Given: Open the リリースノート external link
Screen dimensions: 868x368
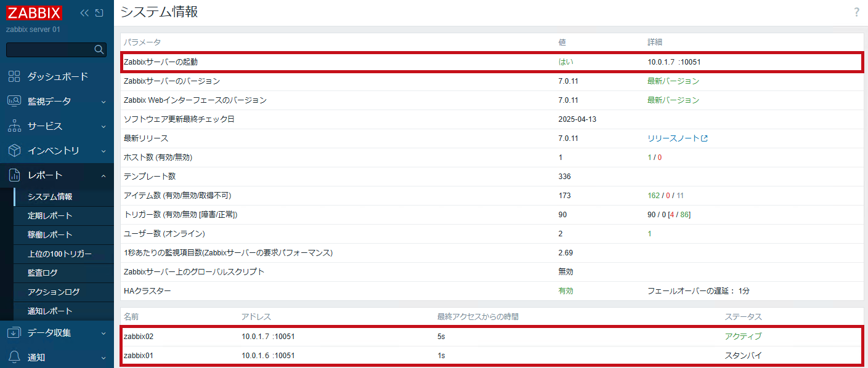Looking at the screenshot, I should point(676,138).
